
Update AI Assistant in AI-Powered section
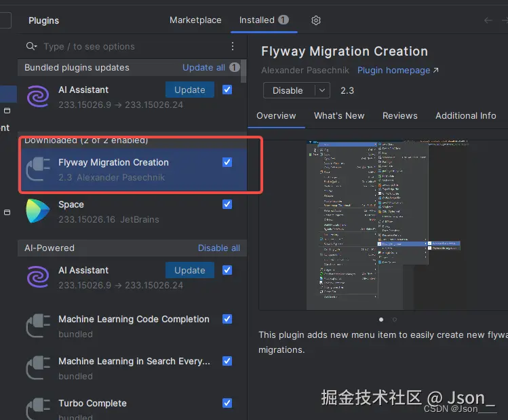(x=190, y=270)
